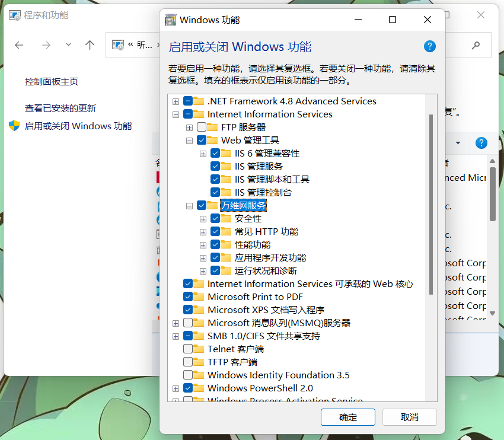This screenshot has height=440, width=504.
Task: Collapse the Internet Information Services node
Action: pyautogui.click(x=176, y=114)
